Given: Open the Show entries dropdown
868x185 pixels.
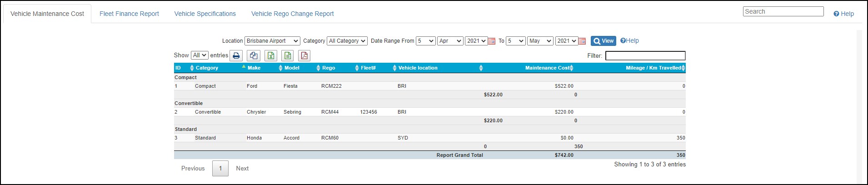Looking at the screenshot, I should tap(200, 55).
